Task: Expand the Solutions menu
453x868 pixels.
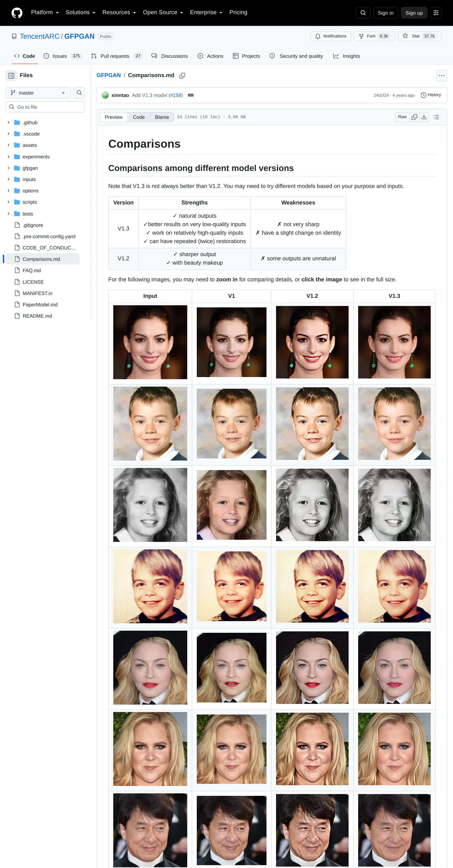Action: pos(80,12)
